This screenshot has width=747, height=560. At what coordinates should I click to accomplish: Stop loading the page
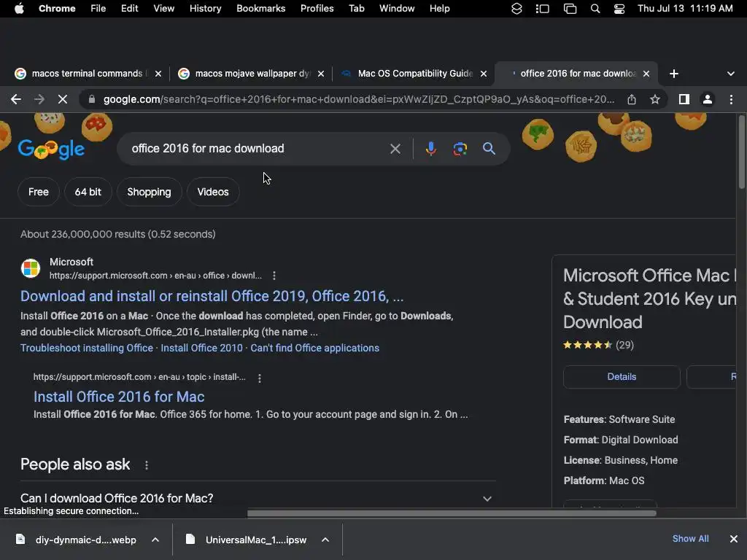pos(63,99)
